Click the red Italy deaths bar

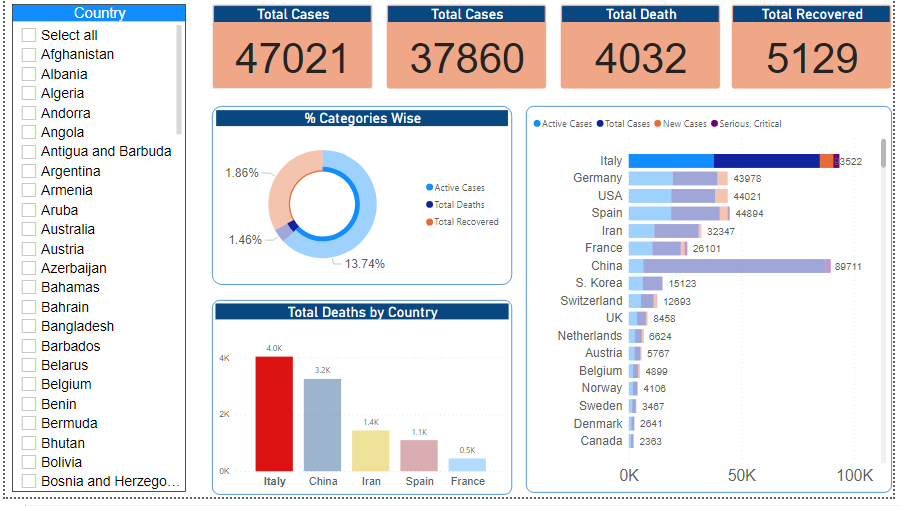(x=274, y=414)
